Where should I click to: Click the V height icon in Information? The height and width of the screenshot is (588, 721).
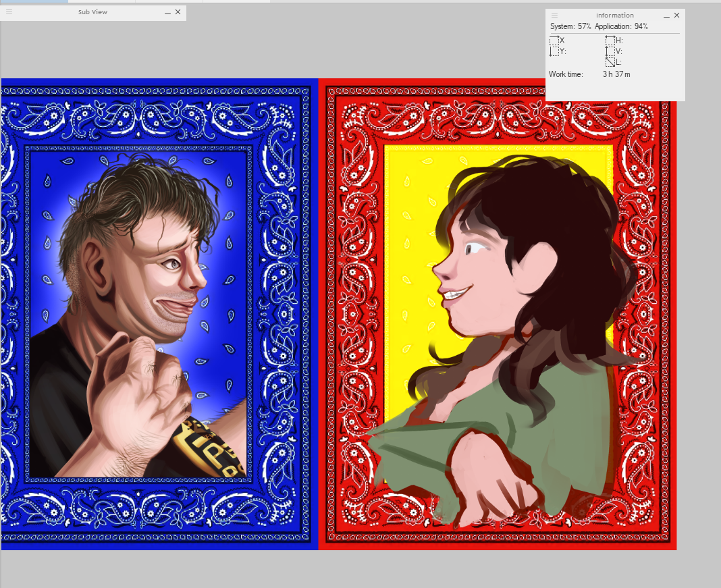[610, 51]
